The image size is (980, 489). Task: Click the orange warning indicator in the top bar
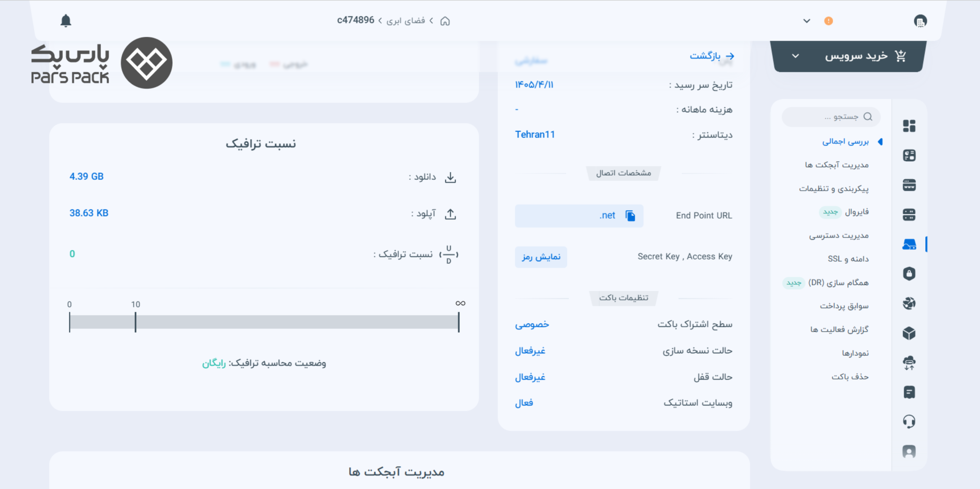click(828, 21)
